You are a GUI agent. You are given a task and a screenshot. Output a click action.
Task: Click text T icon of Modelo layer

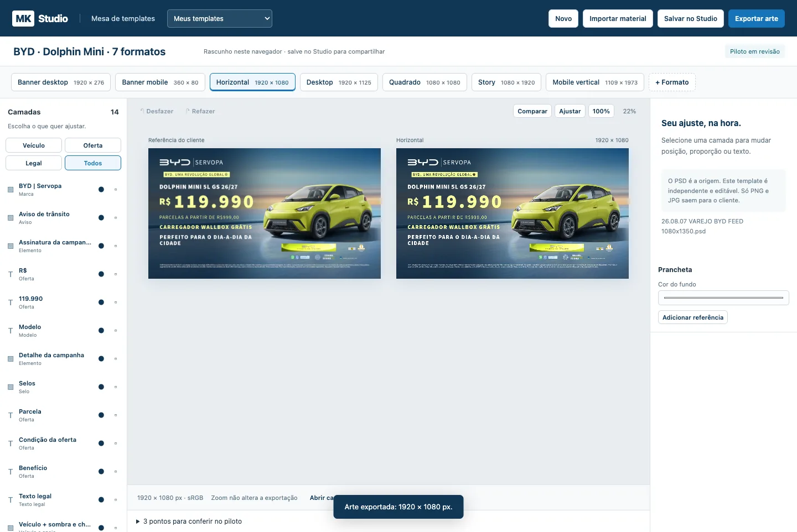point(11,331)
